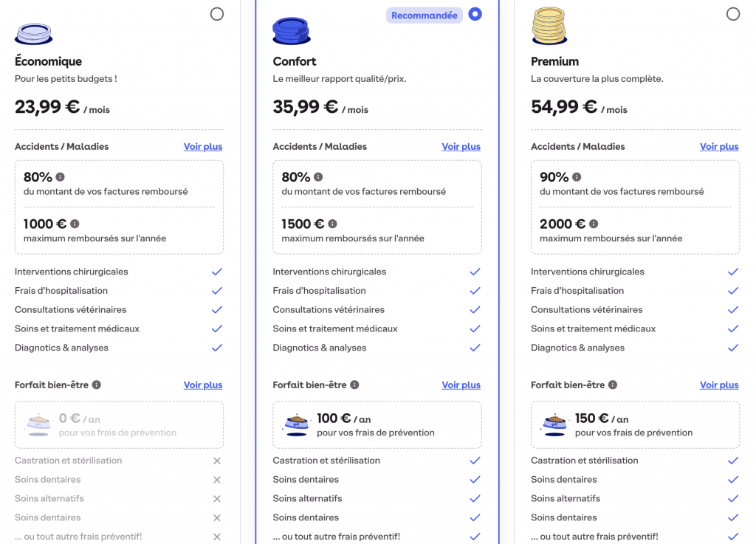
Task: Click info icon by Économique Forfait bien-être
Action: click(97, 385)
